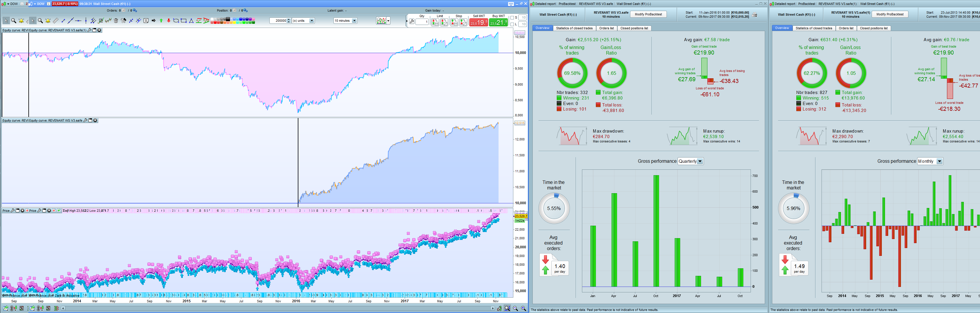Click the green up arrow in the Price panel header
The width and height of the screenshot is (980, 313).
point(59,211)
